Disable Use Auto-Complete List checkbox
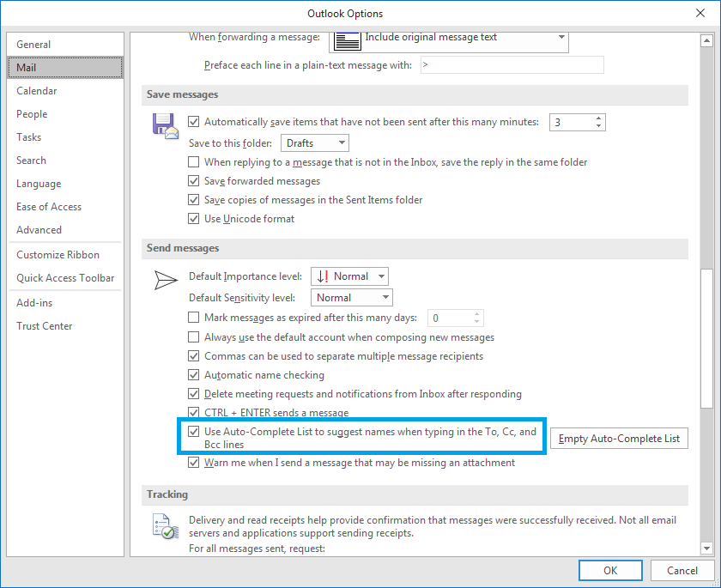The width and height of the screenshot is (721, 588). pyautogui.click(x=194, y=431)
